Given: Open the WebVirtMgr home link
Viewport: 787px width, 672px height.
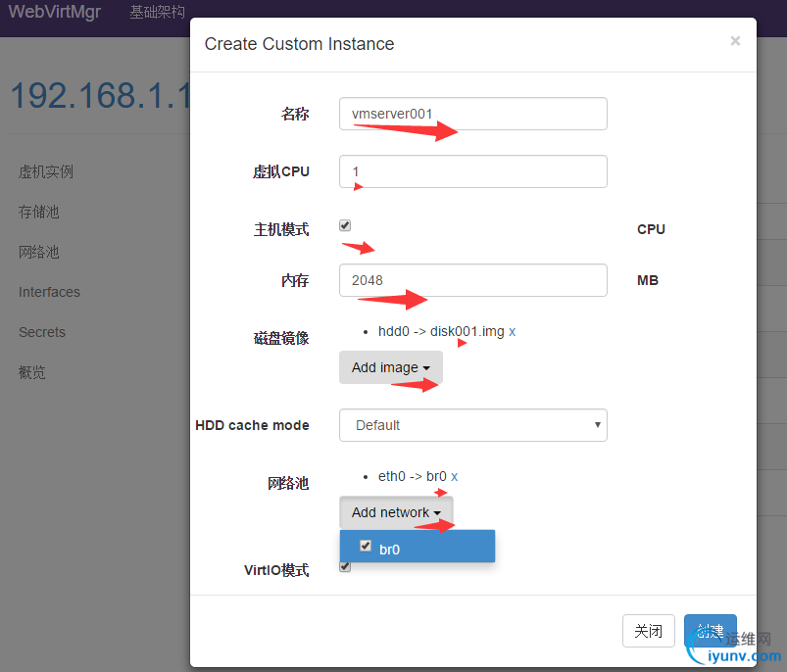Looking at the screenshot, I should (x=54, y=13).
